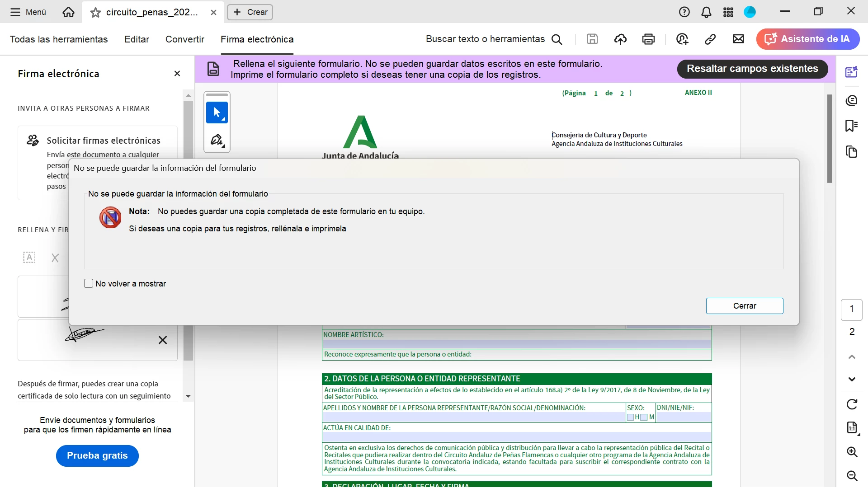This screenshot has width=868, height=488.
Task: Select the arrow selection tool
Action: click(217, 113)
